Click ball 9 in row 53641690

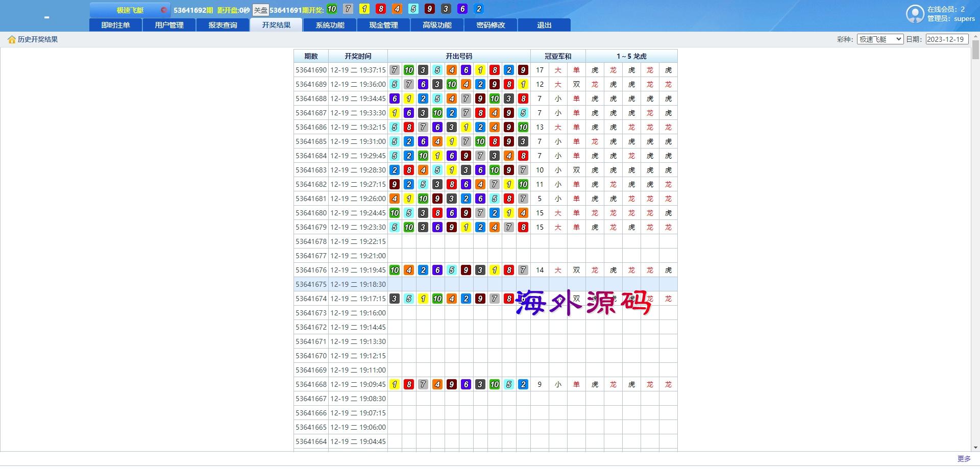point(523,70)
